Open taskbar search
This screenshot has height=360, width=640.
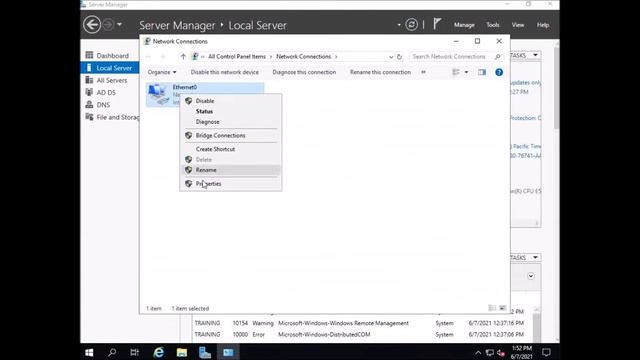112,352
